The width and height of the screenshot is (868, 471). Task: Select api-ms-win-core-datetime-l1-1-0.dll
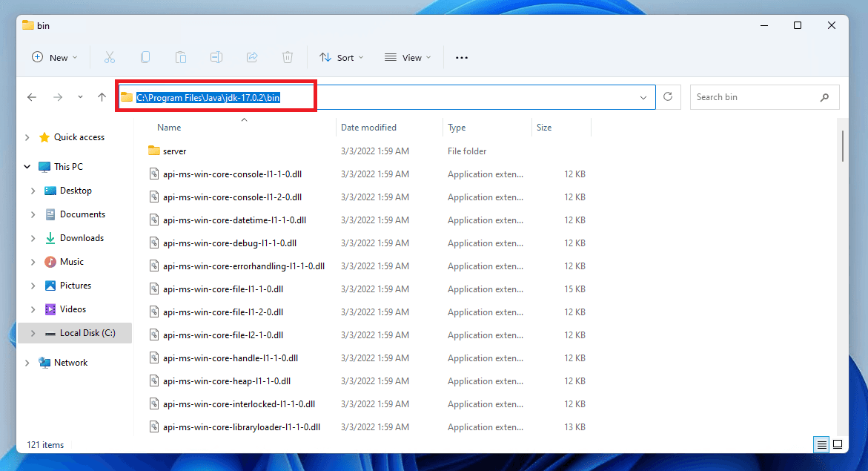[x=234, y=220]
